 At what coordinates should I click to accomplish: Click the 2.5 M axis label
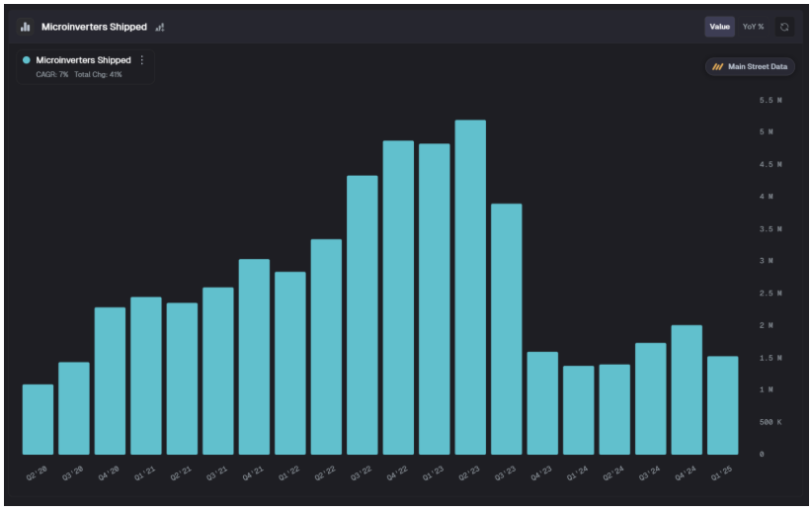(x=771, y=294)
